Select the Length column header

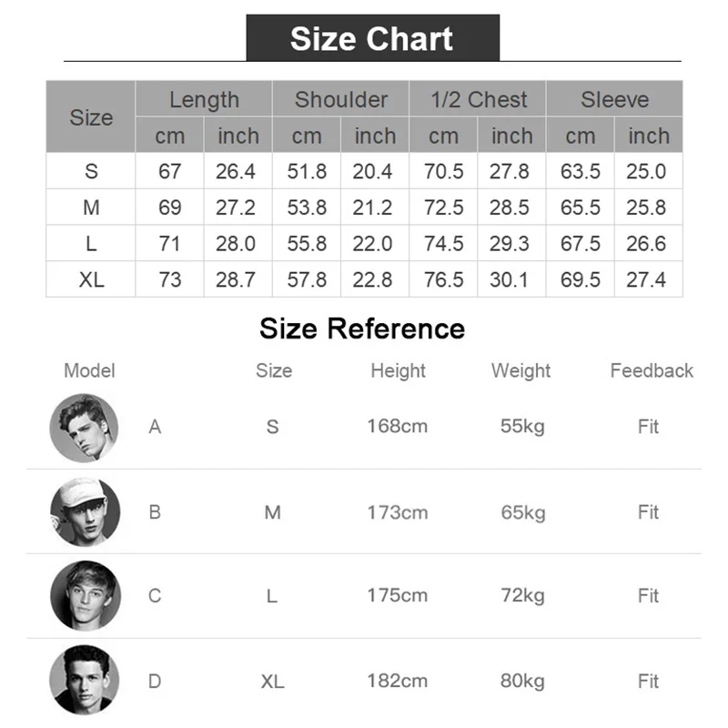click(x=204, y=99)
